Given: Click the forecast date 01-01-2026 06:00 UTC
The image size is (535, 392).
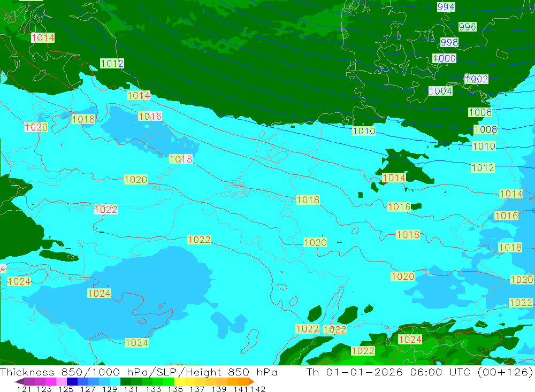Looking at the screenshot, I should pos(398,372).
